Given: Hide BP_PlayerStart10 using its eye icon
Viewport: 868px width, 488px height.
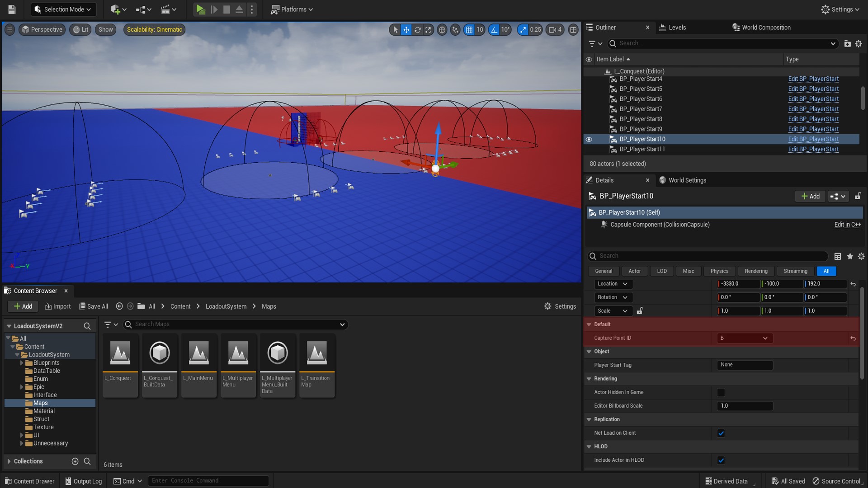Looking at the screenshot, I should click(589, 139).
